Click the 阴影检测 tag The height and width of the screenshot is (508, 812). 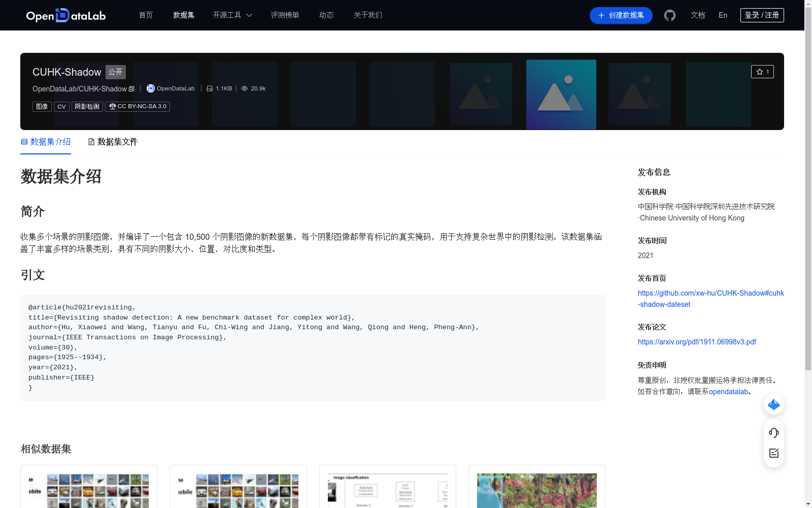point(87,107)
